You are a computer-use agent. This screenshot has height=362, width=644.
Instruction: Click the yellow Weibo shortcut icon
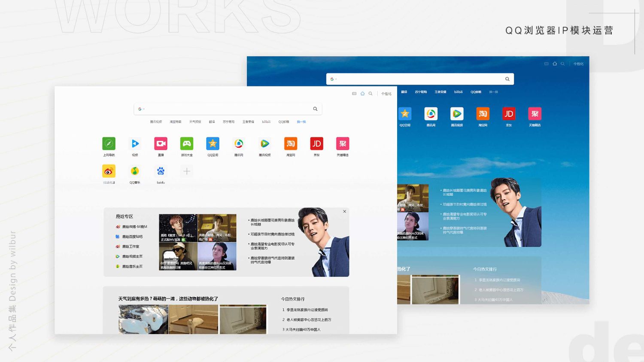(109, 171)
